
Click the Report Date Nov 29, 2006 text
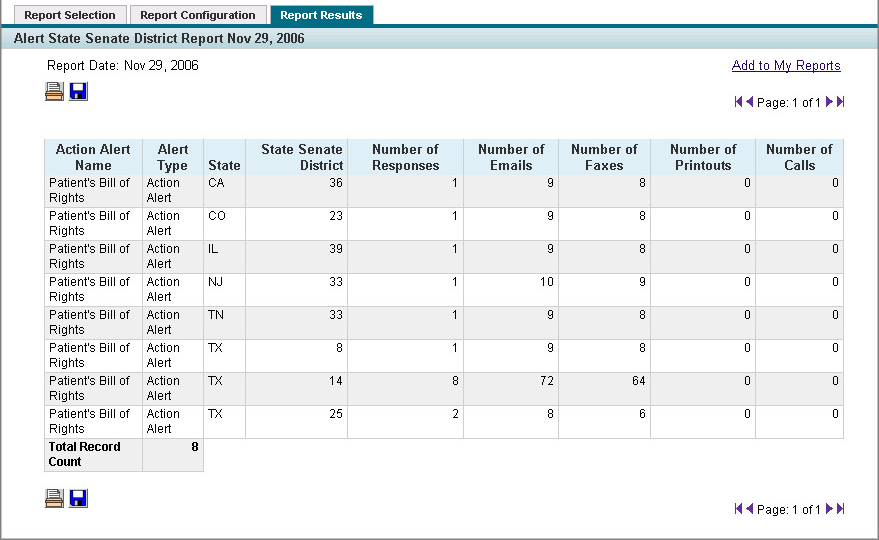pyautogui.click(x=123, y=66)
